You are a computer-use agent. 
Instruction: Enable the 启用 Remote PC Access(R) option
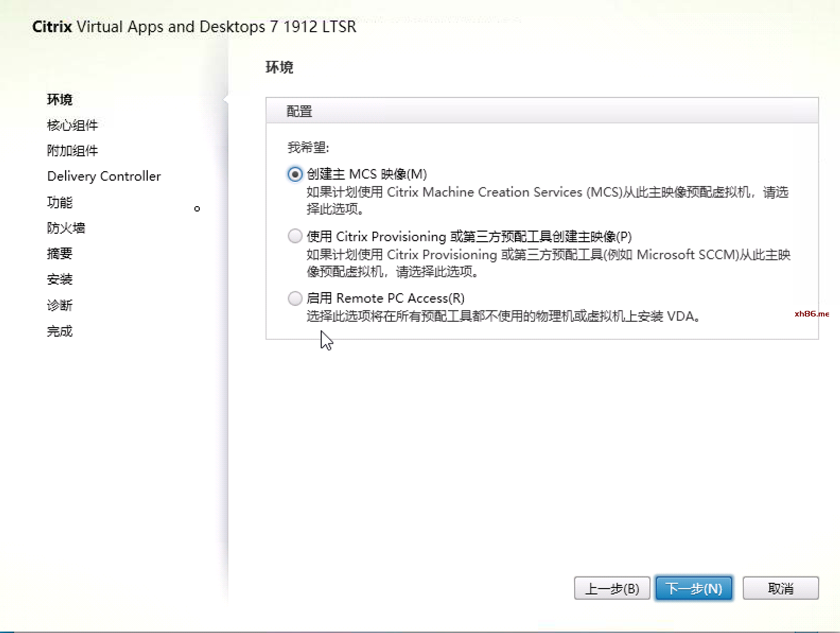coord(295,298)
